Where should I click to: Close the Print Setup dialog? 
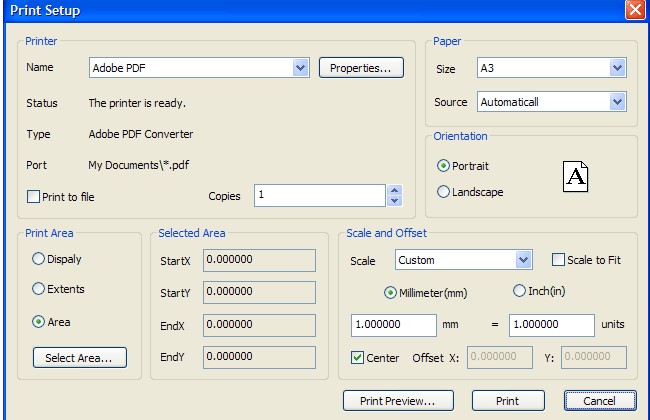click(634, 10)
